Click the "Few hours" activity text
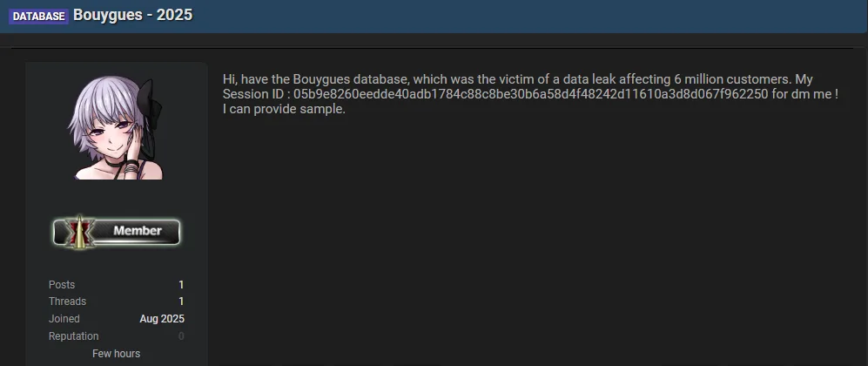 pos(116,354)
